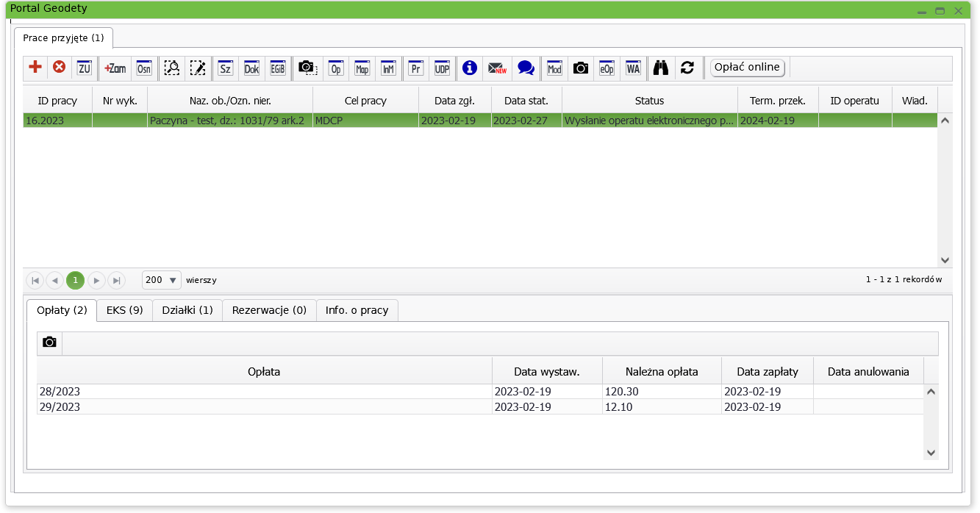Viewport: 980px width, 513px height.
Task: Click page 1 pagination button
Action: click(x=75, y=280)
